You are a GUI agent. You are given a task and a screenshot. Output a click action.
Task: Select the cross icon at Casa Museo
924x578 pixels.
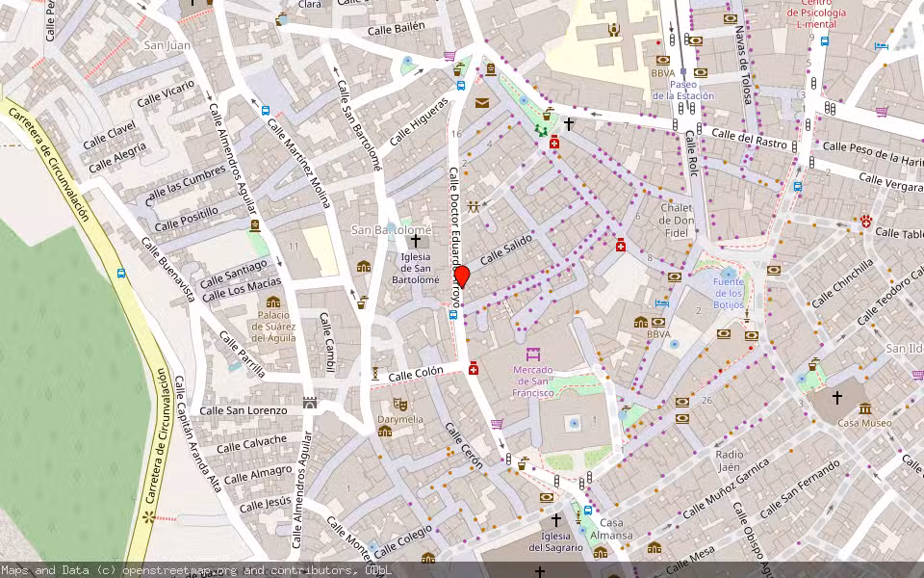click(836, 398)
